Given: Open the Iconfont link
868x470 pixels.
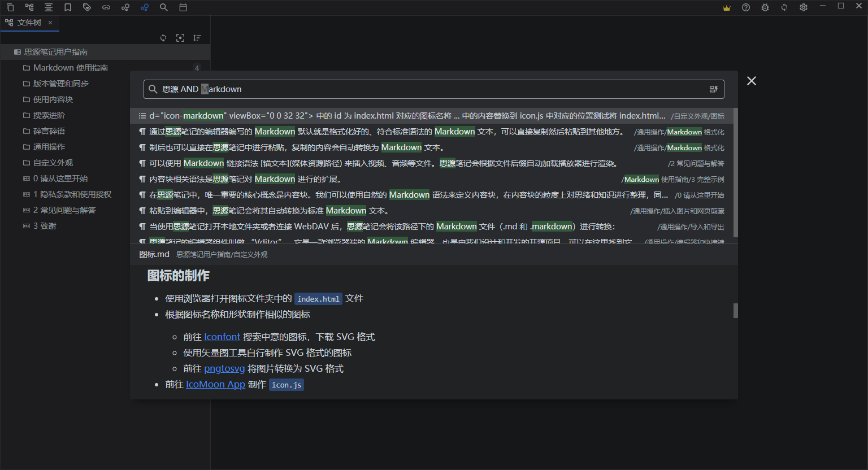Looking at the screenshot, I should 222,336.
